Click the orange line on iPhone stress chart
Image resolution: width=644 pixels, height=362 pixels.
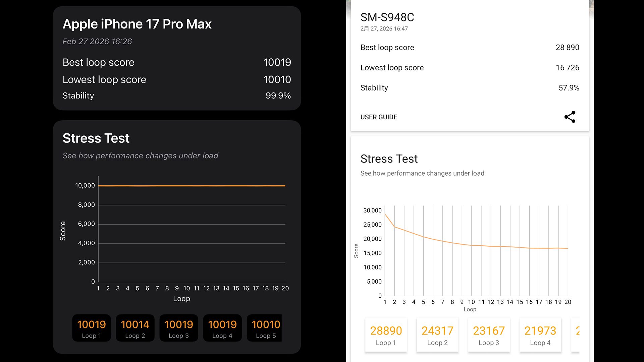coord(191,186)
